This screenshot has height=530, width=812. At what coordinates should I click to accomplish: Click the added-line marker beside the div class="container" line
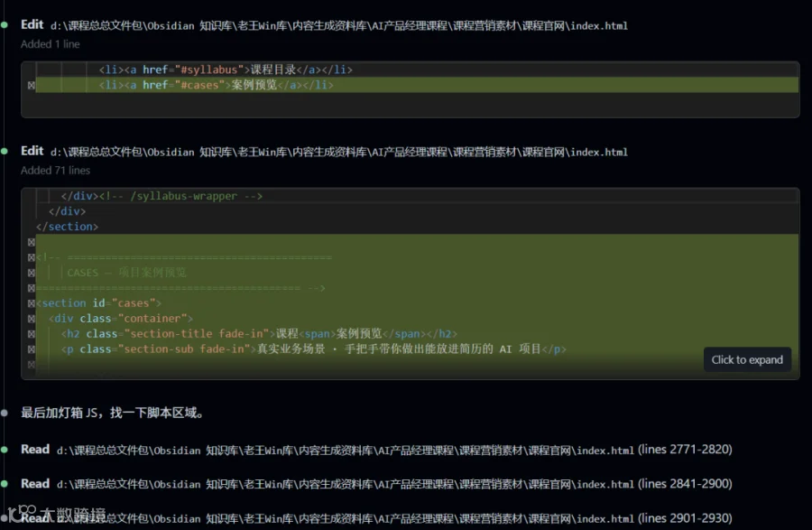(x=31, y=319)
